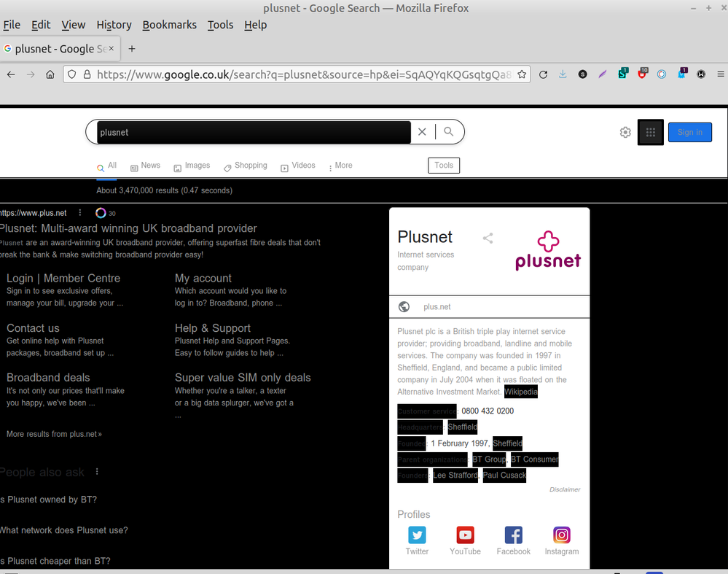Click the Tools button under search bar
The image size is (728, 574).
(x=444, y=166)
